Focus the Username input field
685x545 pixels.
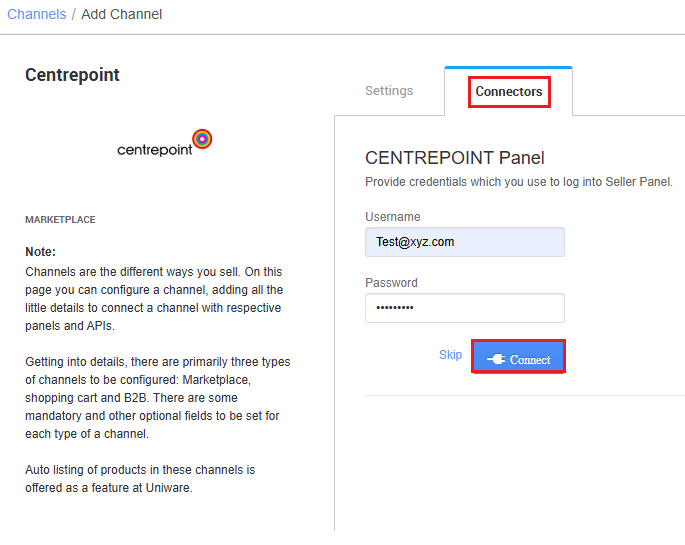click(x=465, y=242)
